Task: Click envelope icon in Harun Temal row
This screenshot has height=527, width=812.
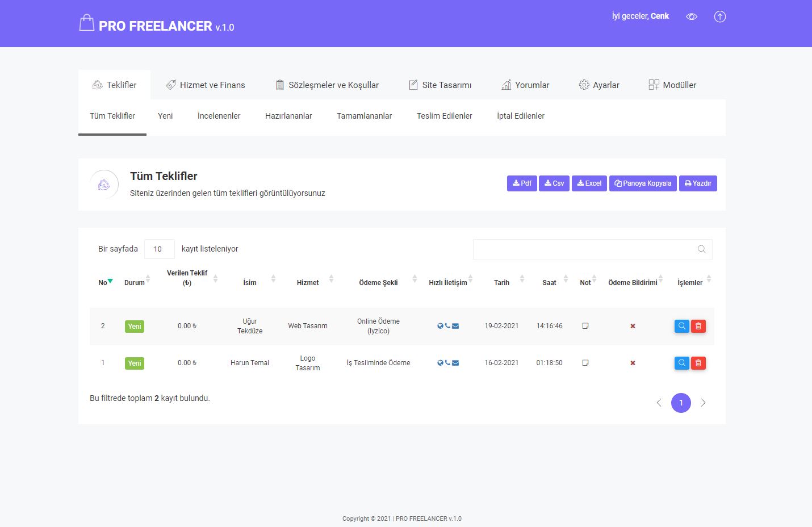Action: (455, 363)
